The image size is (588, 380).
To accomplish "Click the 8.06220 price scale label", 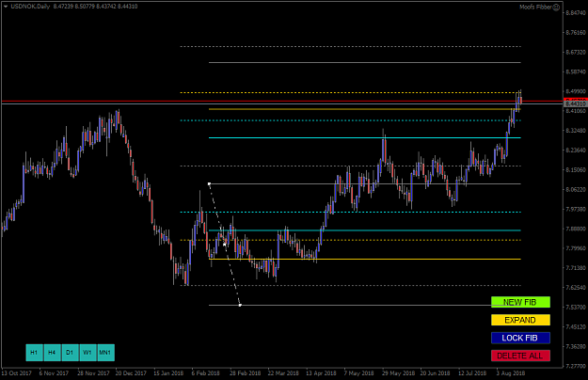I will click(576, 190).
